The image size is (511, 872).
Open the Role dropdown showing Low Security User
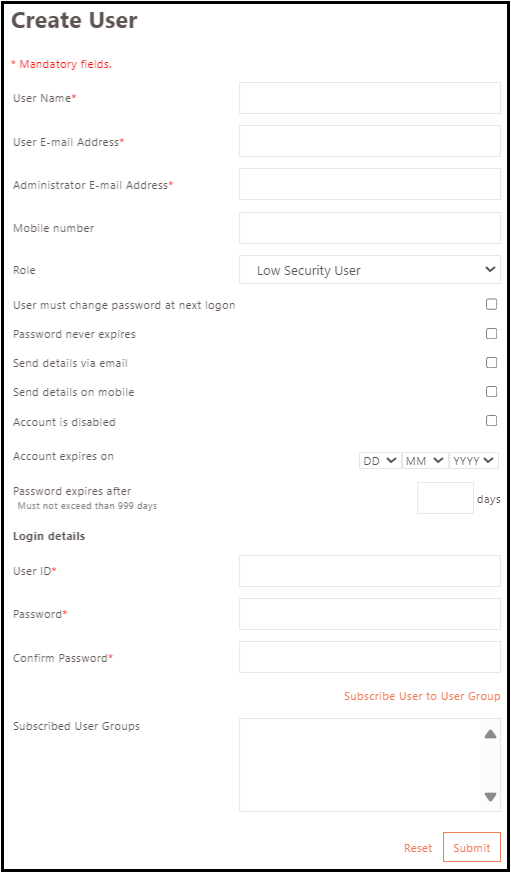pos(370,271)
